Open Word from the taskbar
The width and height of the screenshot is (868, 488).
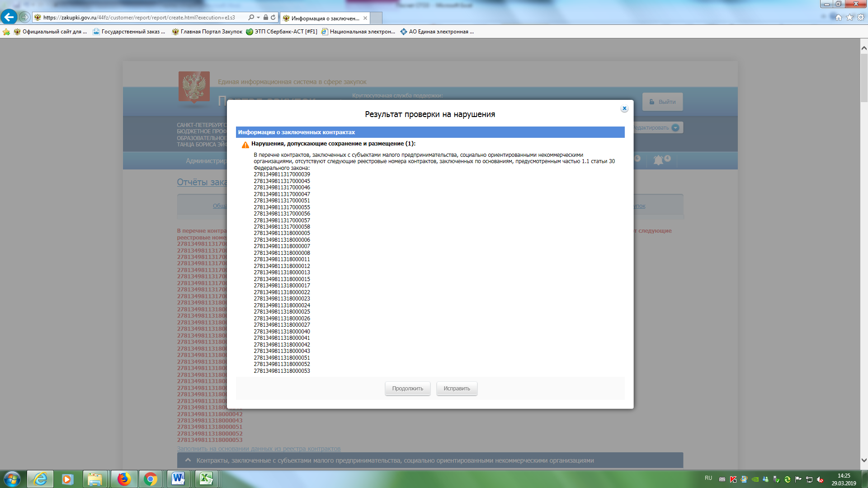point(178,479)
